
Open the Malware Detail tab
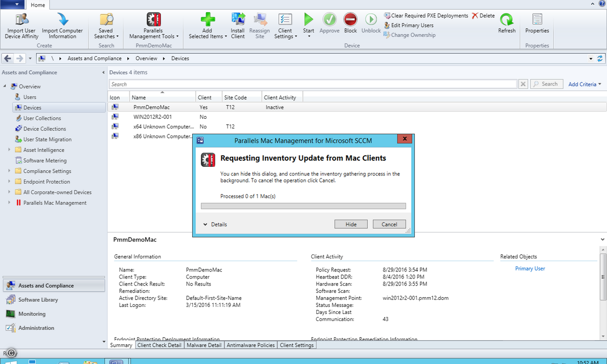pyautogui.click(x=204, y=345)
